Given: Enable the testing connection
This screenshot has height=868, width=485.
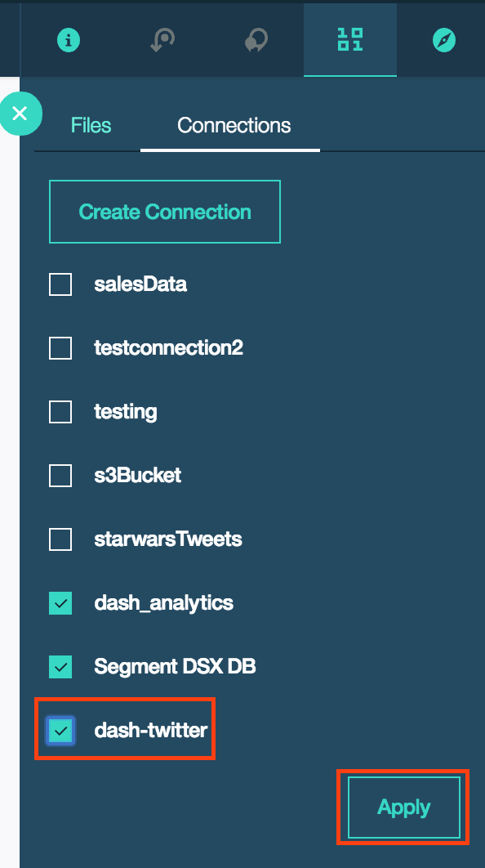Looking at the screenshot, I should 60,411.
